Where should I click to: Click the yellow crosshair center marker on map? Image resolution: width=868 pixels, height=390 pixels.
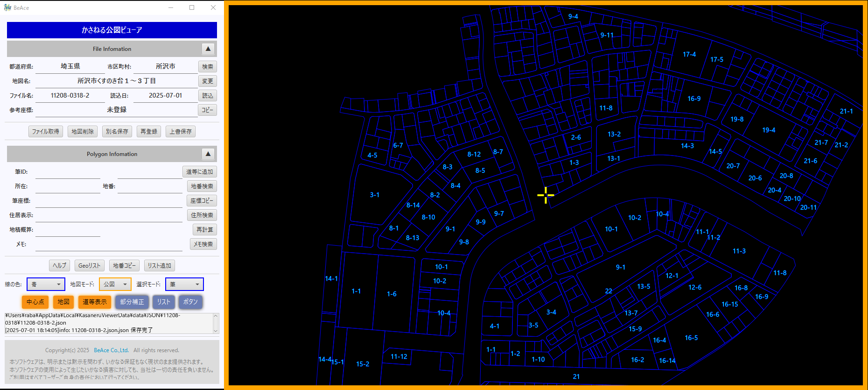[x=546, y=195]
